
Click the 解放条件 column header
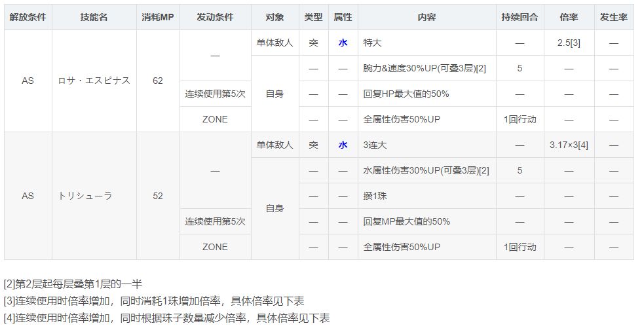click(x=28, y=17)
